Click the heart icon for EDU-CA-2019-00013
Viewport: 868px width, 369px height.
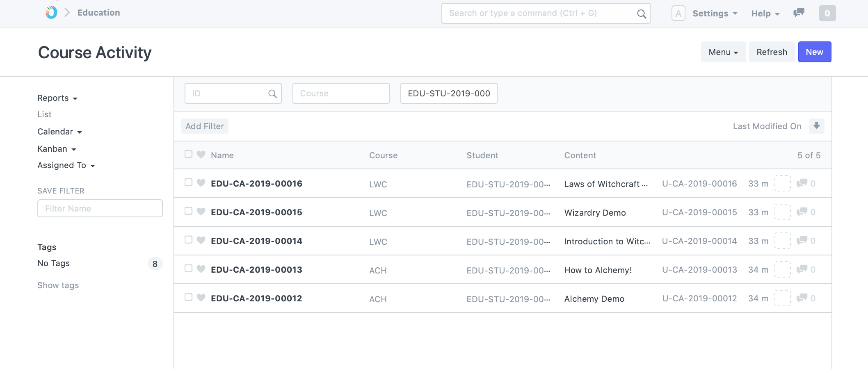(x=201, y=269)
